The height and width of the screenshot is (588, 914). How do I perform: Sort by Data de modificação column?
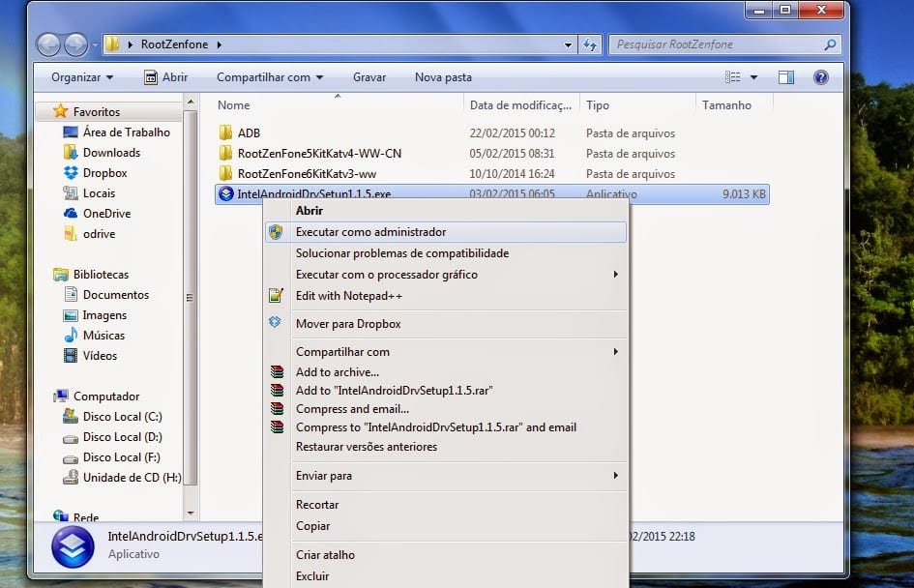[520, 105]
